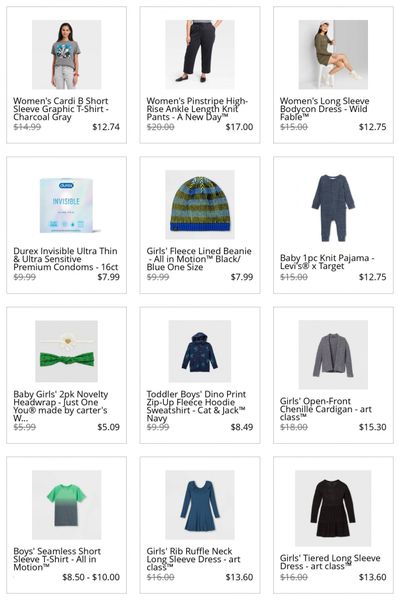Open the blue rib ruffle neck dress image

pyautogui.click(x=200, y=505)
